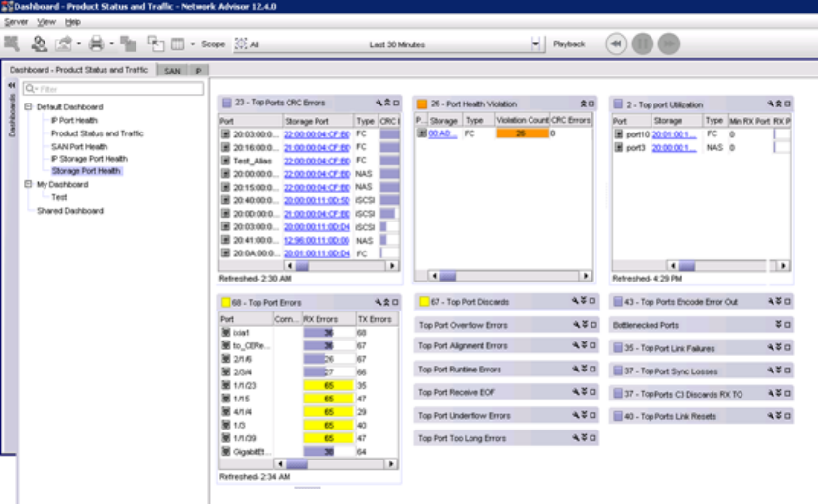This screenshot has height=504, width=818.
Task: Maximize the Top port Utilization widget
Action: 788,103
